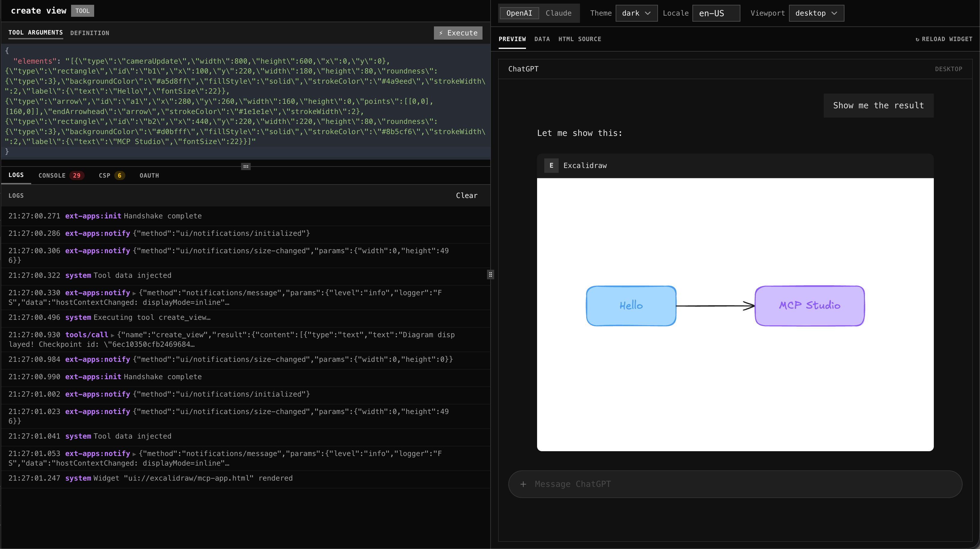Switch to the Definition tab

[x=90, y=33]
